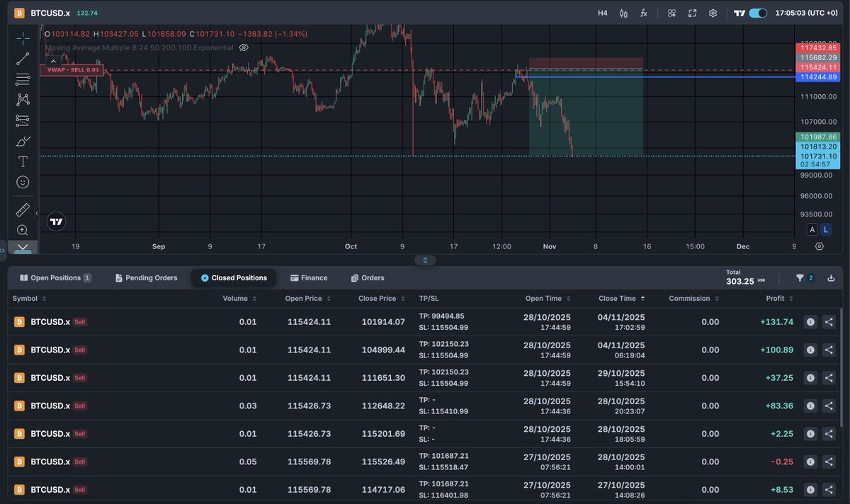Screen dimensions: 850x504
Task: Sort by Close Time column
Action: coord(621,299)
